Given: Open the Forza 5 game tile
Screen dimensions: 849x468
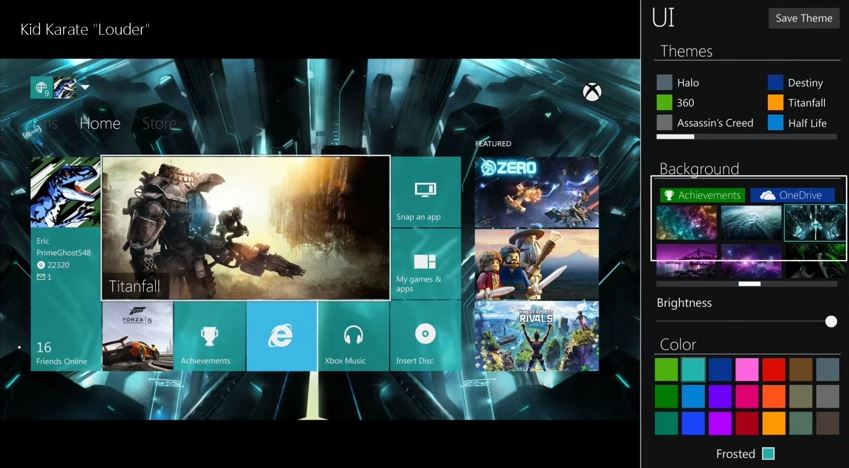Looking at the screenshot, I should coord(138,336).
